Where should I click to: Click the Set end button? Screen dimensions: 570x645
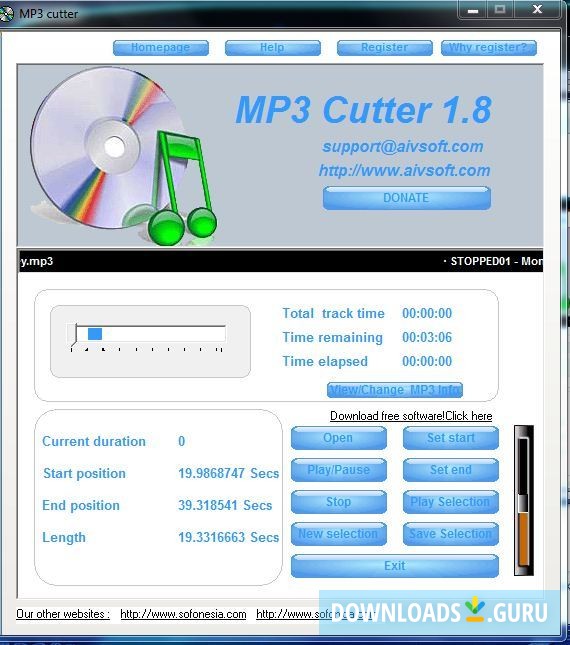pos(451,470)
